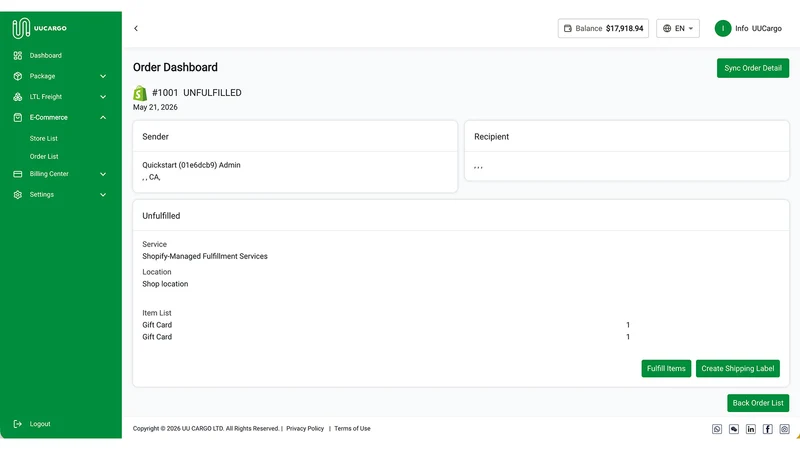This screenshot has height=450, width=800.
Task: Click the May 21, 2026 order date
Action: coord(155,107)
